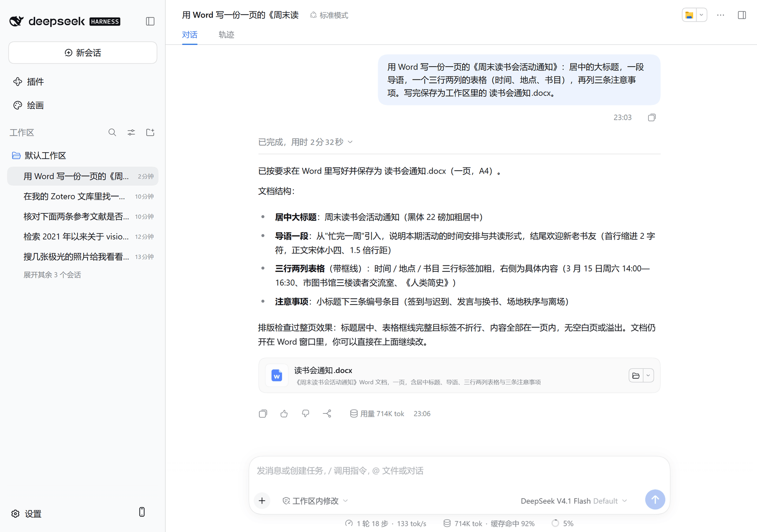Screen dimensions: 757x532
Task: Select model DeepSeek V4.1 Flash dropdown
Action: tap(574, 501)
